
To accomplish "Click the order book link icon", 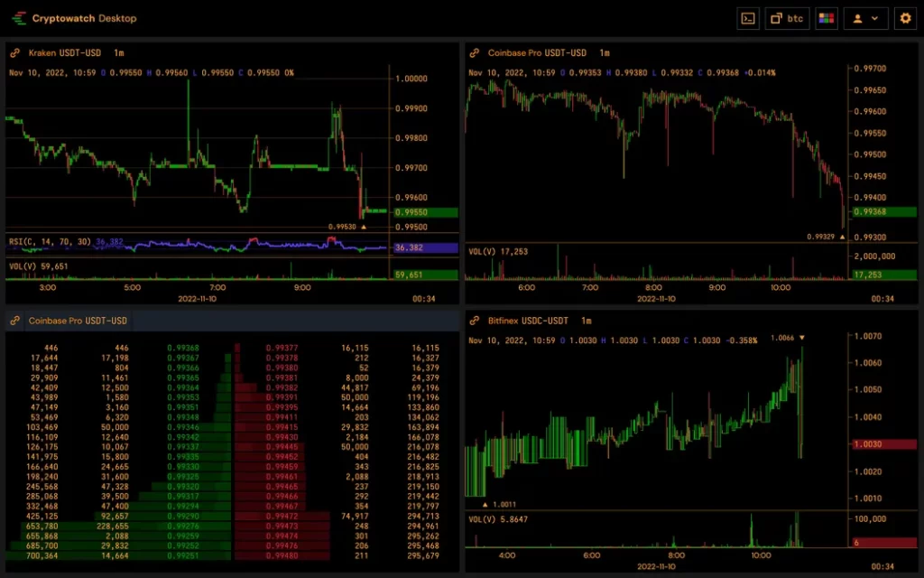I will 15,321.
